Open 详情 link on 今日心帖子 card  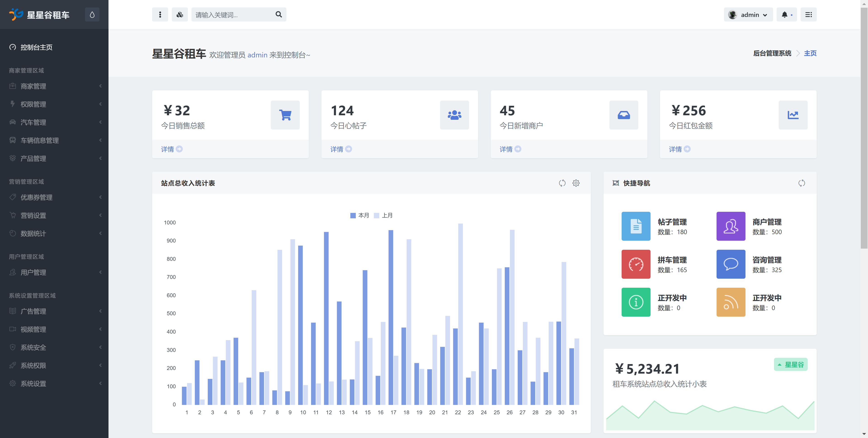click(341, 149)
